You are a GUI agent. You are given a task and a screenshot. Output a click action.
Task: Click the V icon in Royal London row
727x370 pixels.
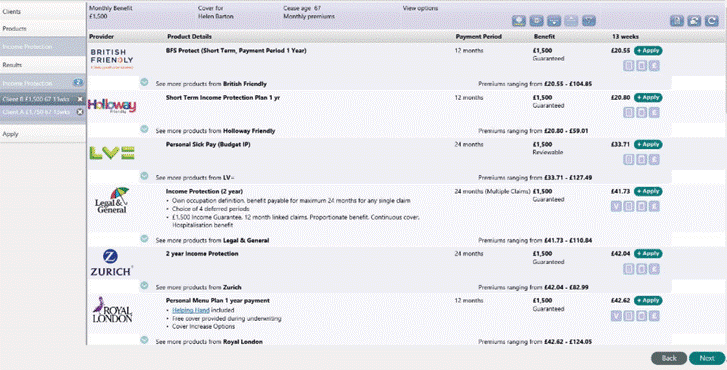[616, 316]
